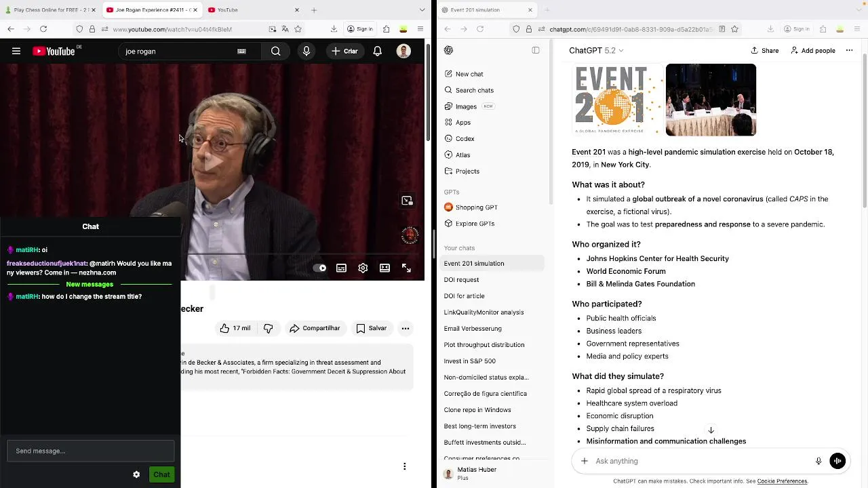Screen dimensions: 868x488
Task: Open YouTube notifications bell
Action: tap(378, 51)
